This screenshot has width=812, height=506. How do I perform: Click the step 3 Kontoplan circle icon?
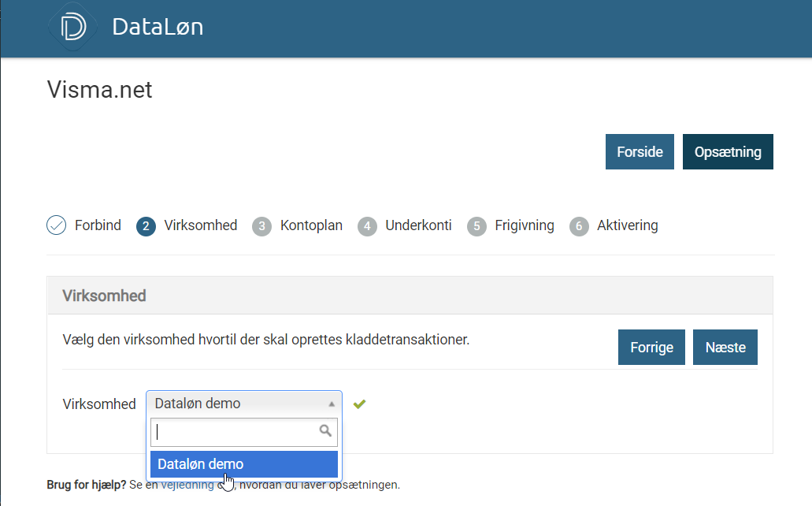[261, 226]
